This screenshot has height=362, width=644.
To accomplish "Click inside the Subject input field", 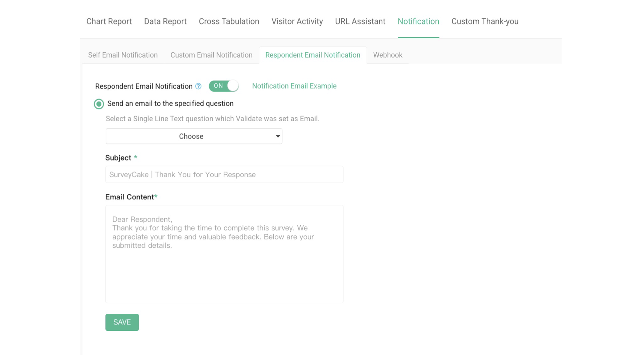I will 224,174.
